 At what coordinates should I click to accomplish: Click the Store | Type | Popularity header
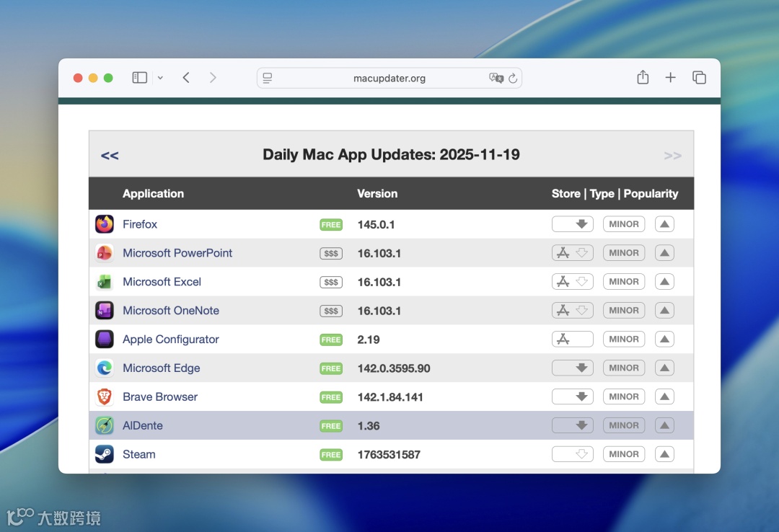[615, 194]
